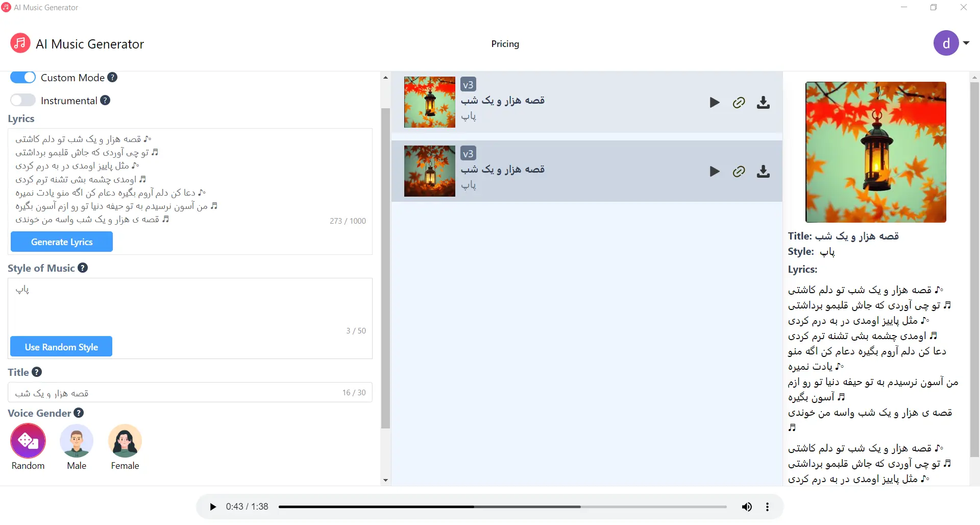Click Use Random Style button
The width and height of the screenshot is (980, 525).
click(x=61, y=347)
